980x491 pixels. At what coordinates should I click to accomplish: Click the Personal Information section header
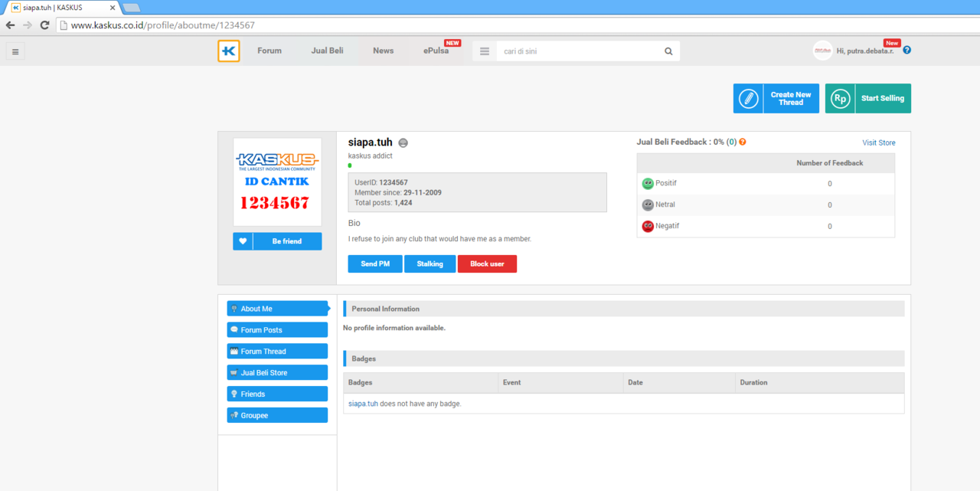pos(623,309)
